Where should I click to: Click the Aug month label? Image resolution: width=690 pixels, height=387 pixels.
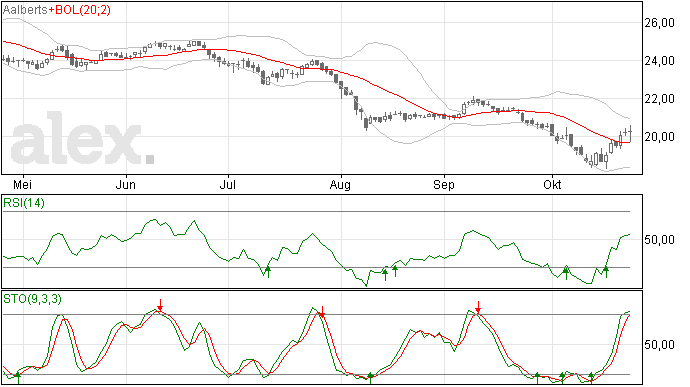coord(340,185)
